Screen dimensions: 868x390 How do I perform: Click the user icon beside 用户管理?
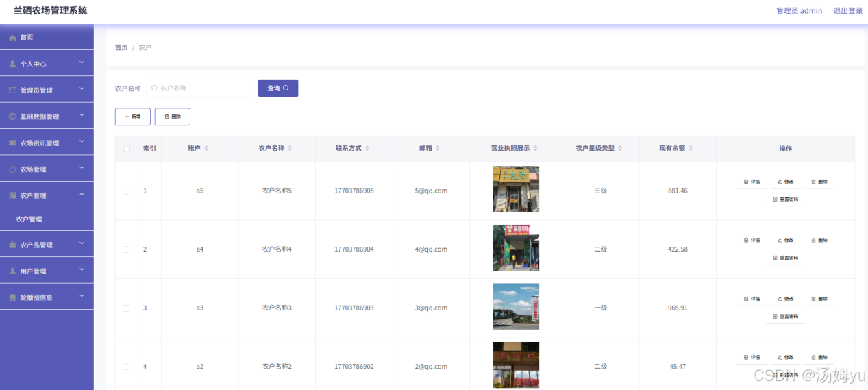pyautogui.click(x=12, y=271)
